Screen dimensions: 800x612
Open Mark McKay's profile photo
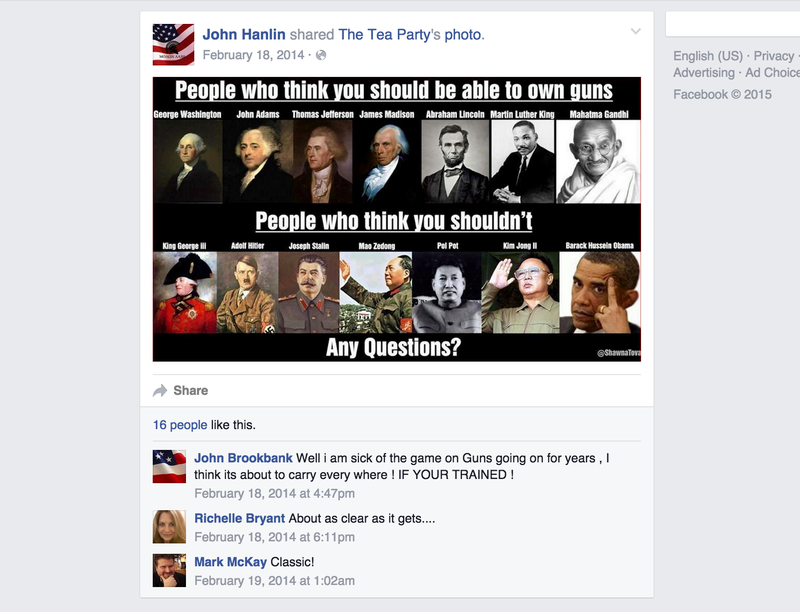click(x=169, y=571)
